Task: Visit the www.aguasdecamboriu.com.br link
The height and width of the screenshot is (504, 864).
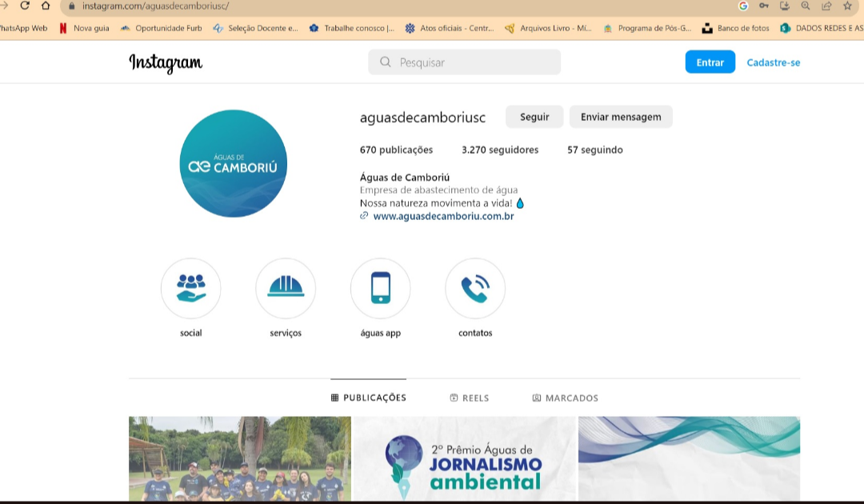Action: click(443, 216)
